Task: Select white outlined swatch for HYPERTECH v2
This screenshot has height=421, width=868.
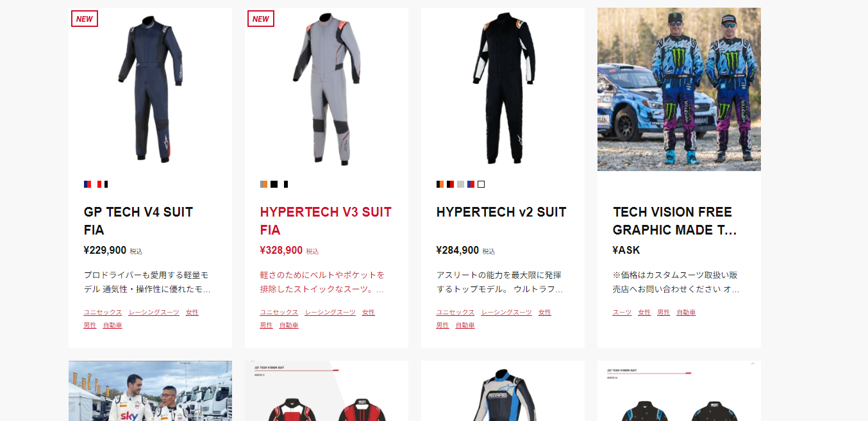Action: 481,185
